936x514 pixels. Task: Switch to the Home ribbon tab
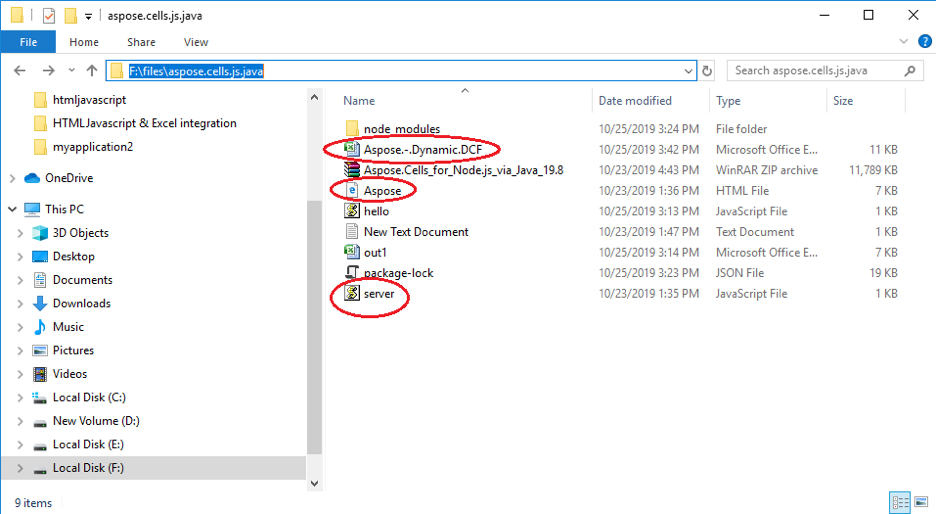click(84, 42)
